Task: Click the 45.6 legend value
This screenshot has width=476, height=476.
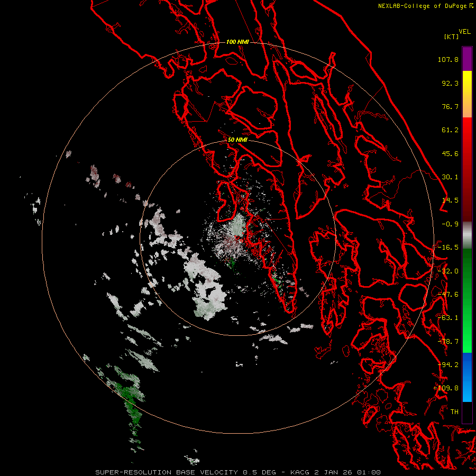Action: pyautogui.click(x=450, y=153)
